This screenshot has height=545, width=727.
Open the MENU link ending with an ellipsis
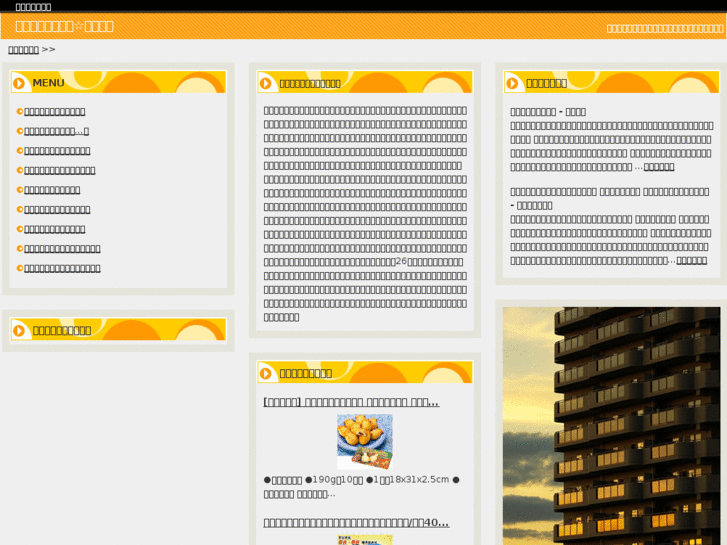(x=57, y=131)
